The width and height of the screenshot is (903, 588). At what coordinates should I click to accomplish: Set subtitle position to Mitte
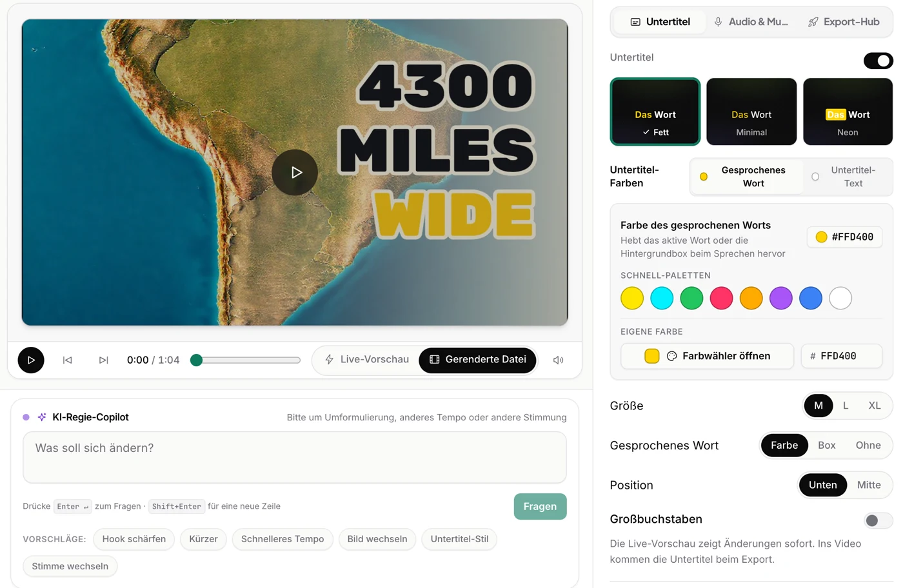coord(869,485)
